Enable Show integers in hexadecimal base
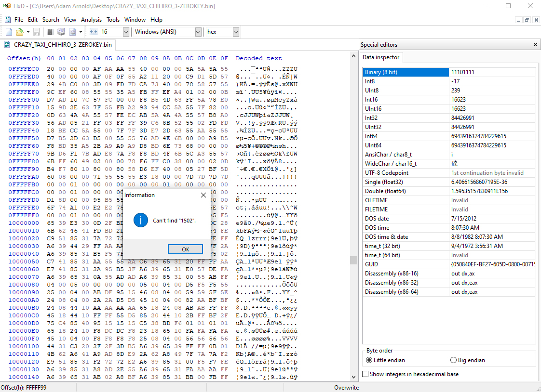This screenshot has width=541, height=392. [411, 374]
